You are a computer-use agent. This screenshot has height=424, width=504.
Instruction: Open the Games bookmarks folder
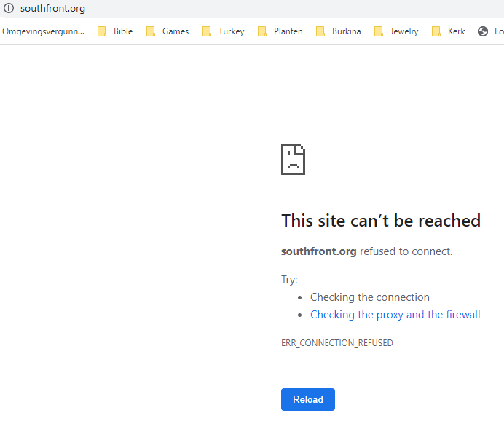click(x=168, y=31)
